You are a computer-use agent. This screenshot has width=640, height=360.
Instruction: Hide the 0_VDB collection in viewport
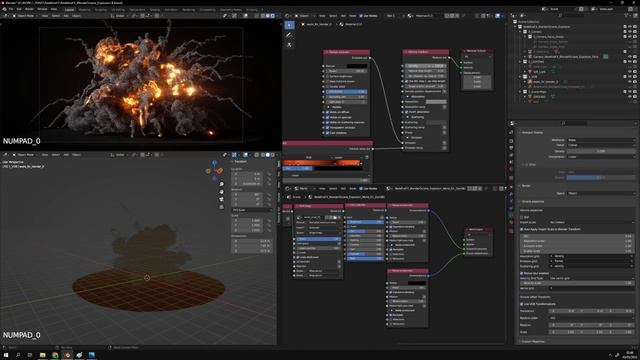pyautogui.click(x=630, y=76)
